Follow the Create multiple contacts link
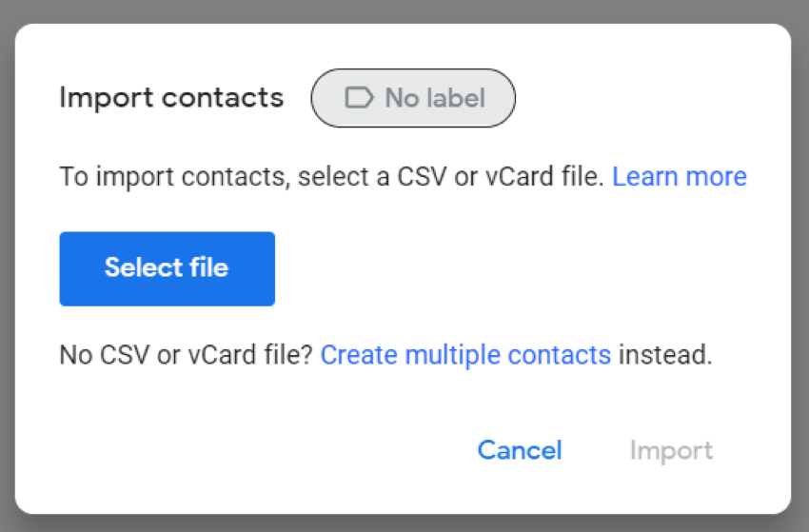 pyautogui.click(x=465, y=356)
